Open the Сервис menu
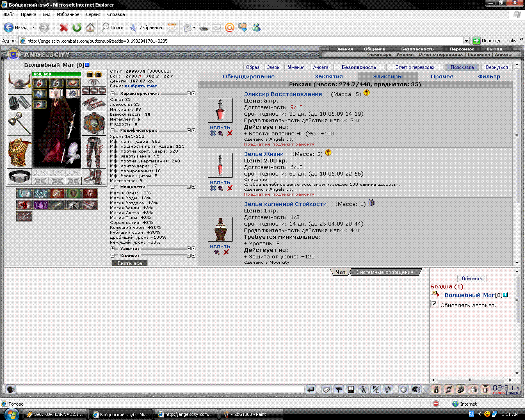Screen dimensions: 525x420 pyautogui.click(x=93, y=14)
